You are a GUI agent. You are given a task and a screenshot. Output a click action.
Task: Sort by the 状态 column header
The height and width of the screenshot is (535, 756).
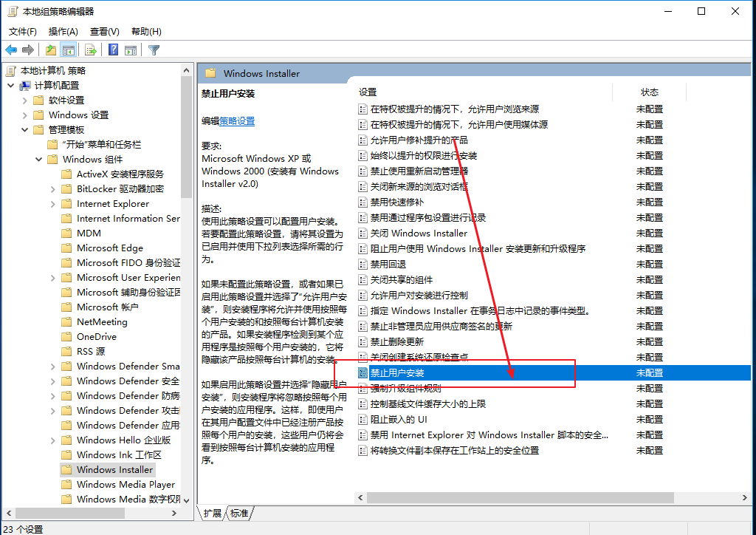pos(650,92)
